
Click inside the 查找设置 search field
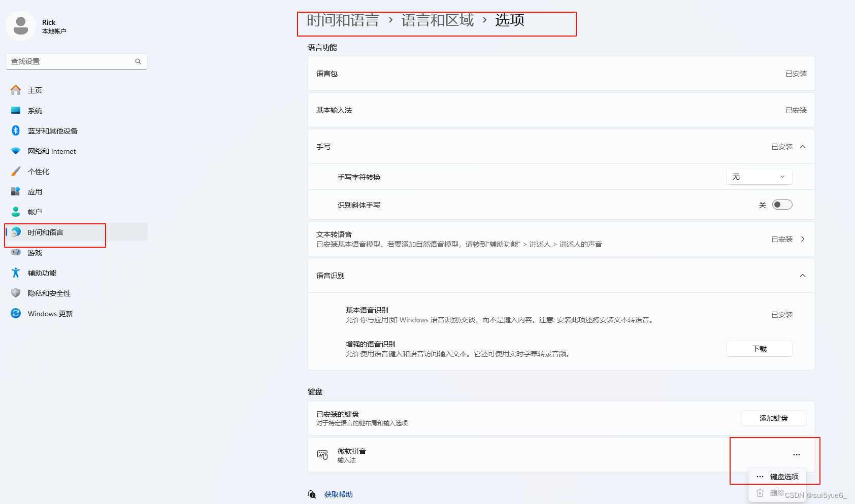pyautogui.click(x=77, y=61)
